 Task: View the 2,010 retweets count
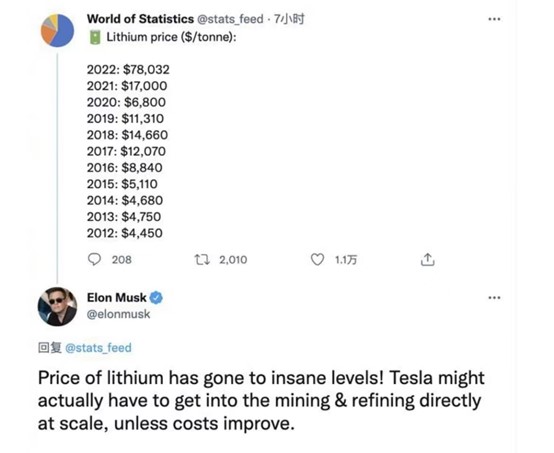[x=233, y=260]
